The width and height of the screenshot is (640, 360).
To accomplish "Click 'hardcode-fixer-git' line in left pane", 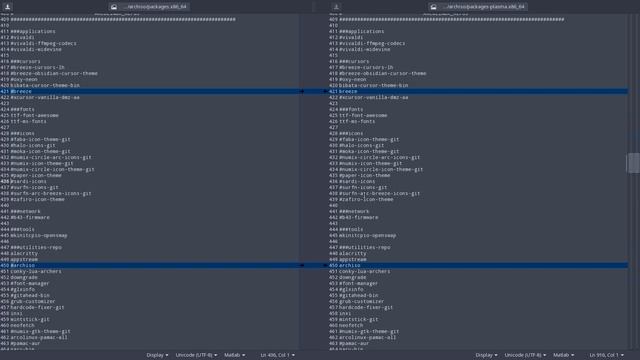I will [37, 307].
